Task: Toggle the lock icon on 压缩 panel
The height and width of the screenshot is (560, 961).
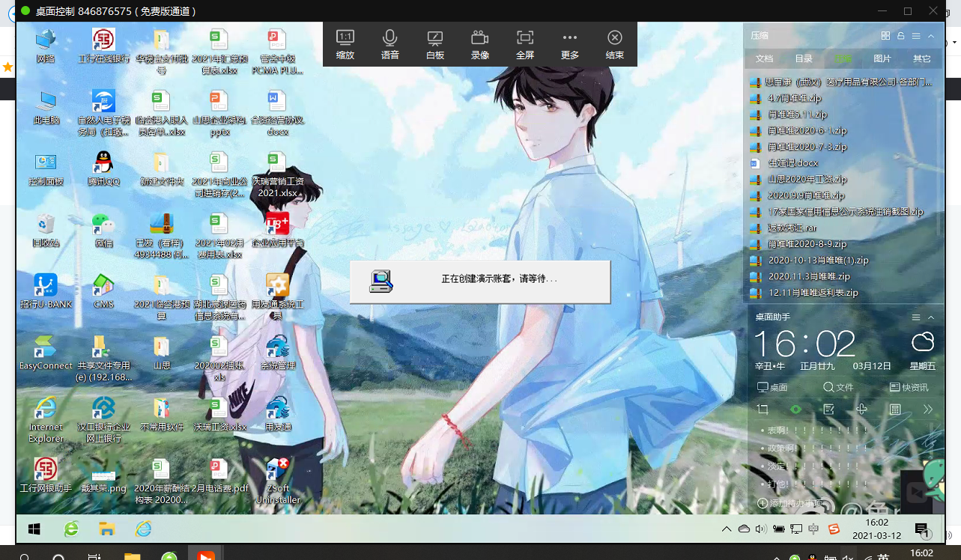Action: pos(900,36)
